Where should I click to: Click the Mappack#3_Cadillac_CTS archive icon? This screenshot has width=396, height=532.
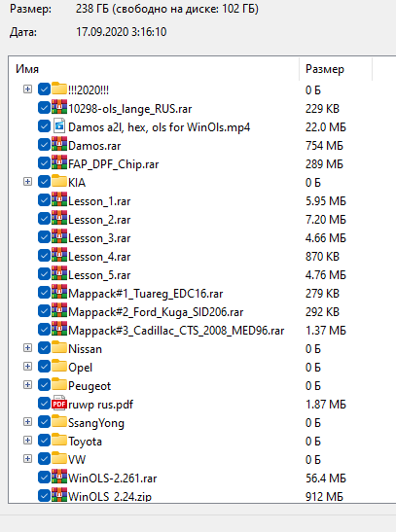59,329
